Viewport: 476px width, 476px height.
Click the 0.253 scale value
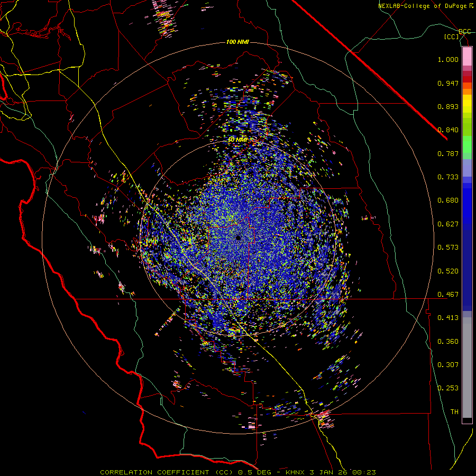(448, 388)
